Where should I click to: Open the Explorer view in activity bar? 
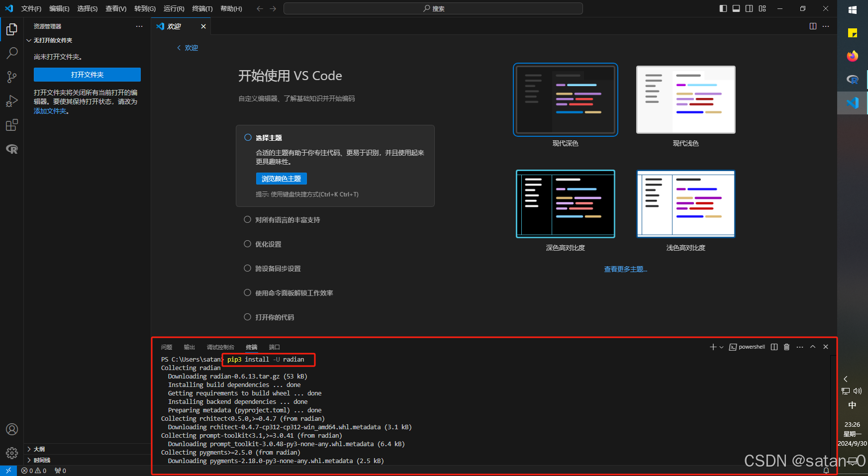pos(12,30)
